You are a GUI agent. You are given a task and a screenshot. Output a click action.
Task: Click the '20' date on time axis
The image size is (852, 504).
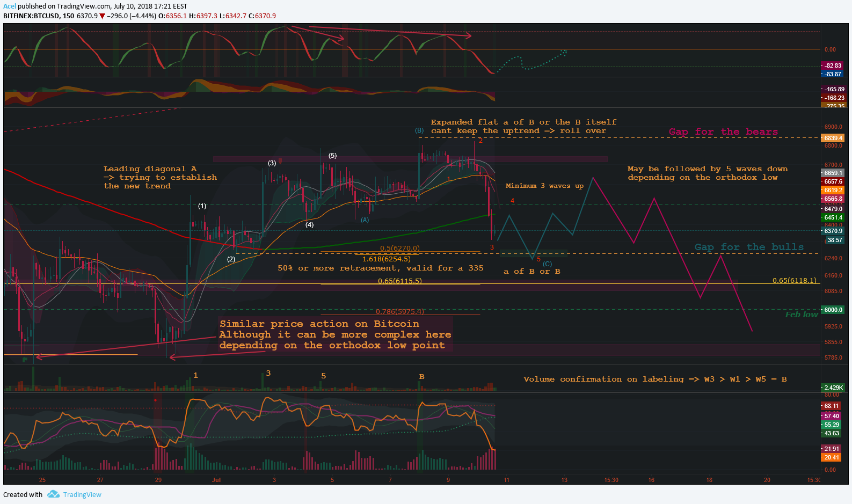(767, 480)
